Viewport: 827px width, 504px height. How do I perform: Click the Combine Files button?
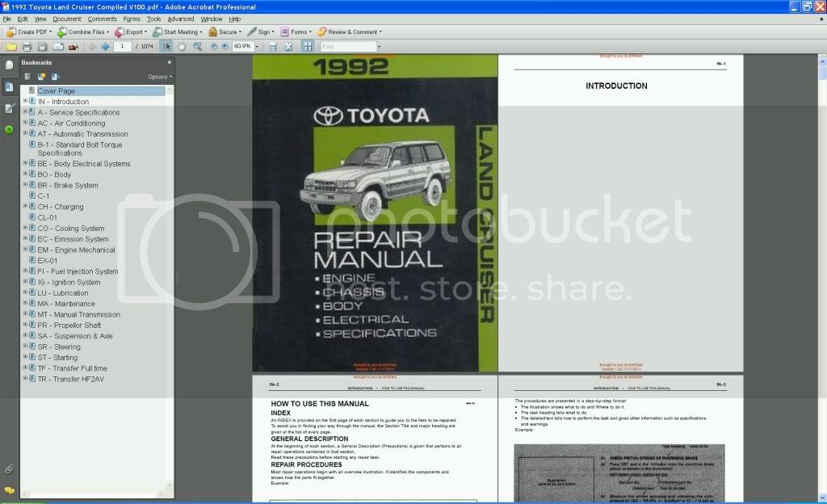tap(85, 32)
